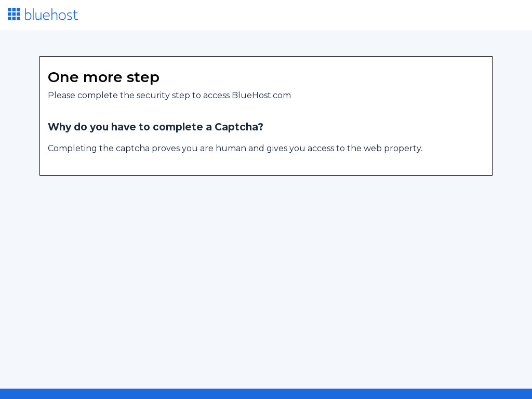This screenshot has height=399, width=532.
Task: Click the "Please complete the security step" sentence
Action: click(169, 96)
